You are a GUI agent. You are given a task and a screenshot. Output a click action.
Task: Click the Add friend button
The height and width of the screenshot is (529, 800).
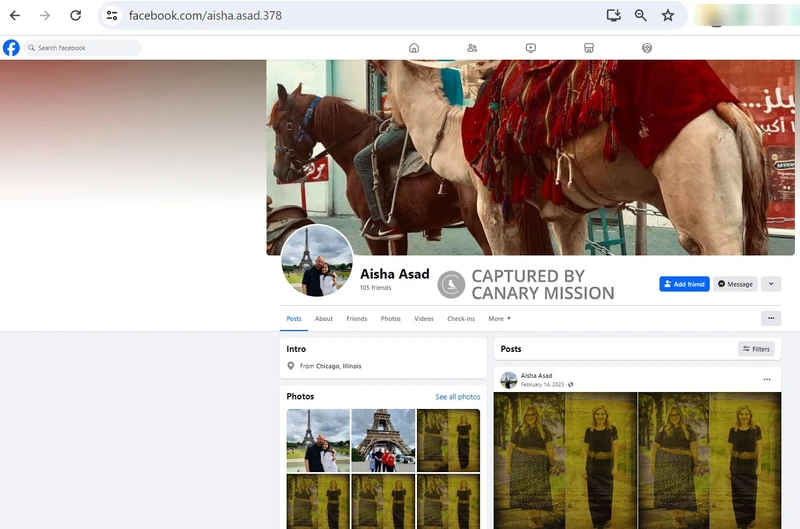[684, 284]
